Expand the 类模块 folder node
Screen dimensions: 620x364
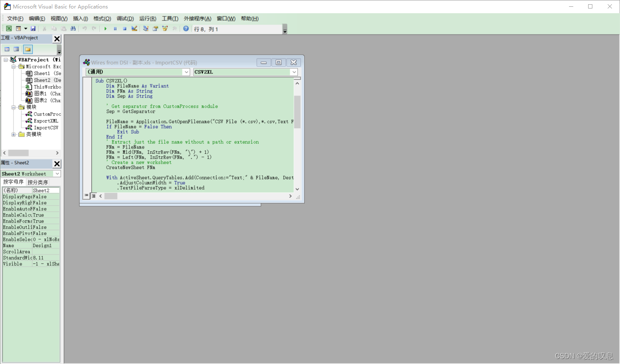coord(14,135)
